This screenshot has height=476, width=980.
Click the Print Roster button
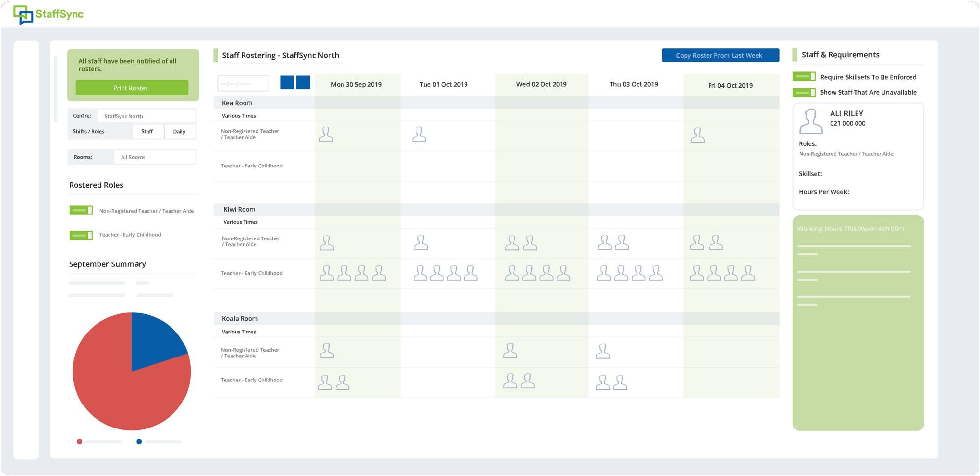(x=131, y=88)
